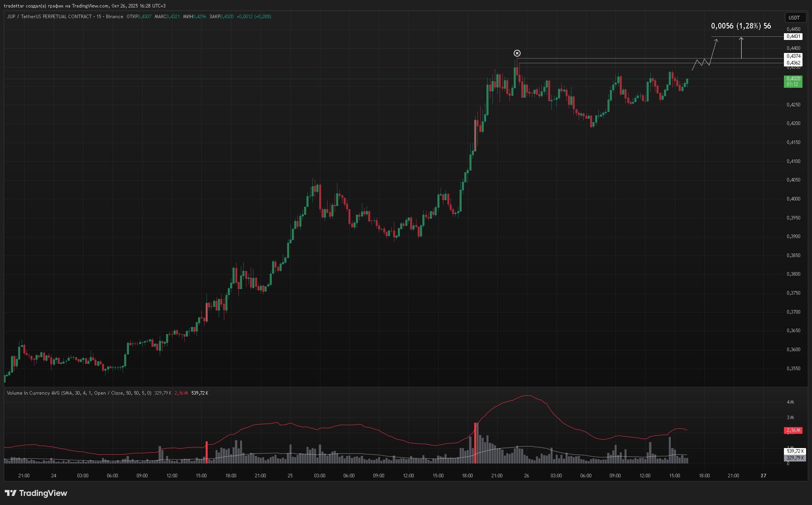Select the 0,4362 horizontal line price label
The image size is (812, 505).
[793, 63]
